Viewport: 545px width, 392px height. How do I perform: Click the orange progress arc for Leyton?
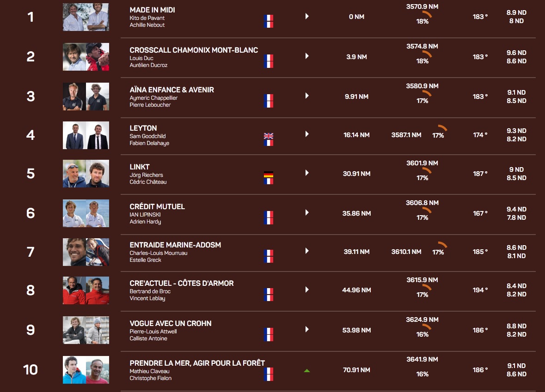[442, 128]
